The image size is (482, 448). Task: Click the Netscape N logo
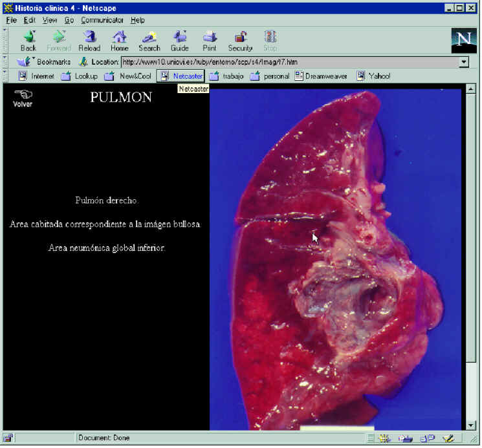coord(463,41)
